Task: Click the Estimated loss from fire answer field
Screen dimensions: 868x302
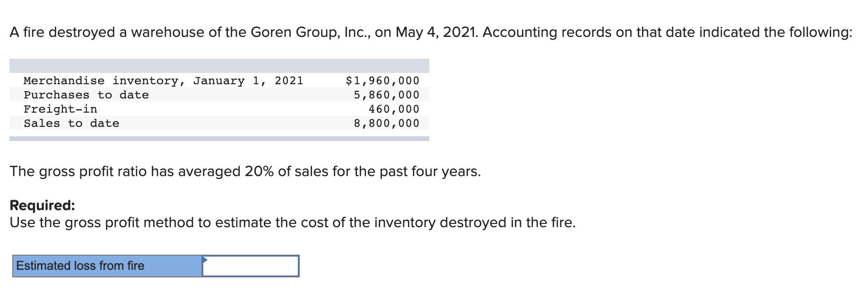Action: click(x=251, y=266)
